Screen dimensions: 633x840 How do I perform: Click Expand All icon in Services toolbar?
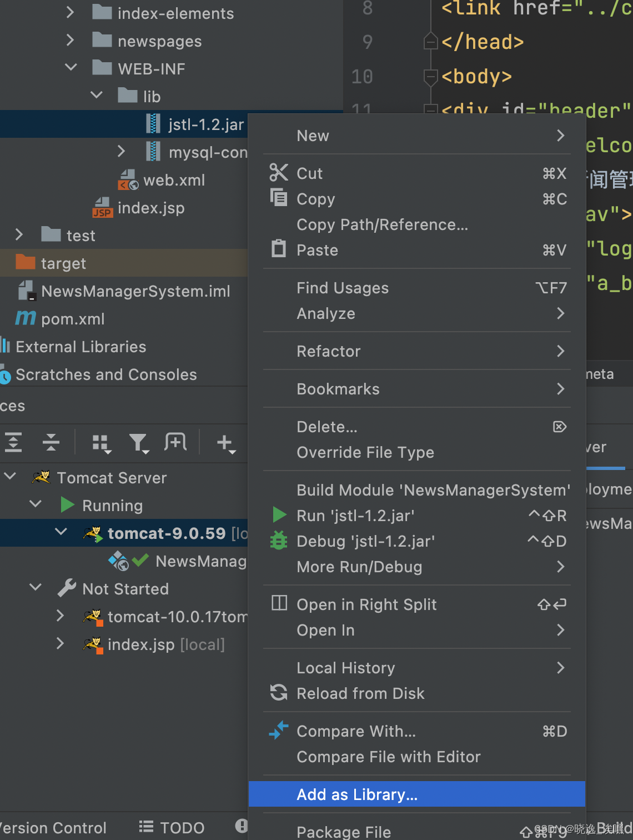(x=13, y=442)
